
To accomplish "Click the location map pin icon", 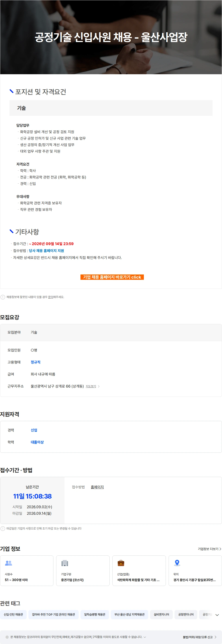I will coord(177,563).
